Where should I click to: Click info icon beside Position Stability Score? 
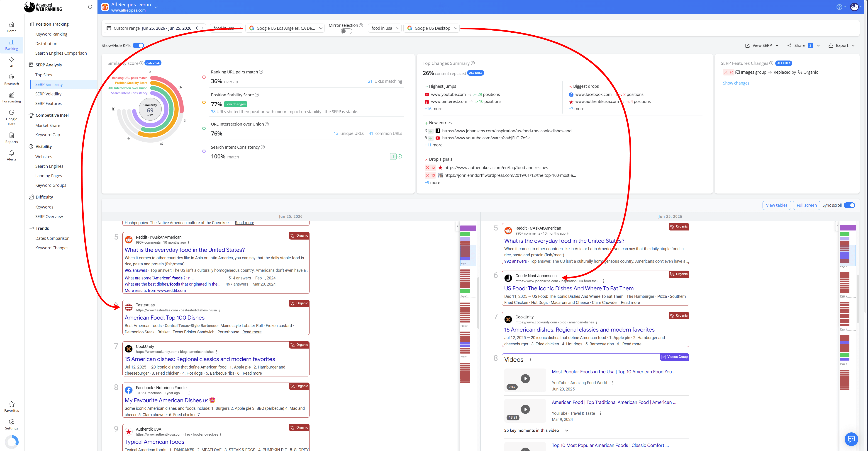pos(257,95)
